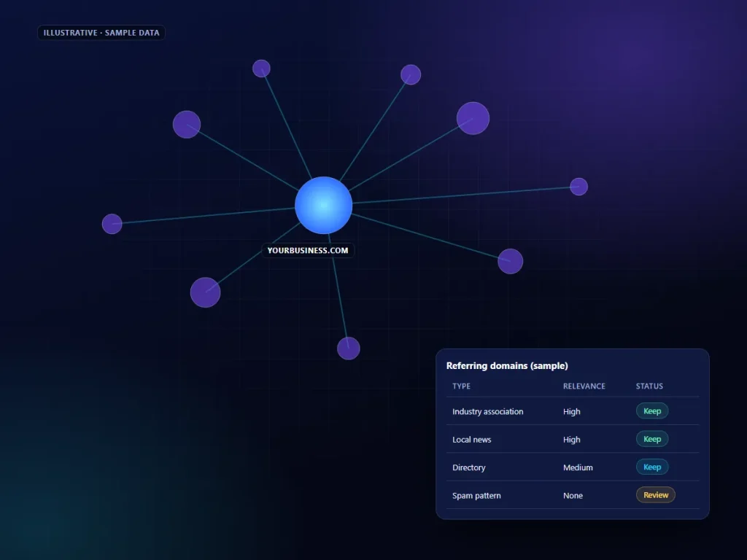Click the STATUS column header

(649, 386)
